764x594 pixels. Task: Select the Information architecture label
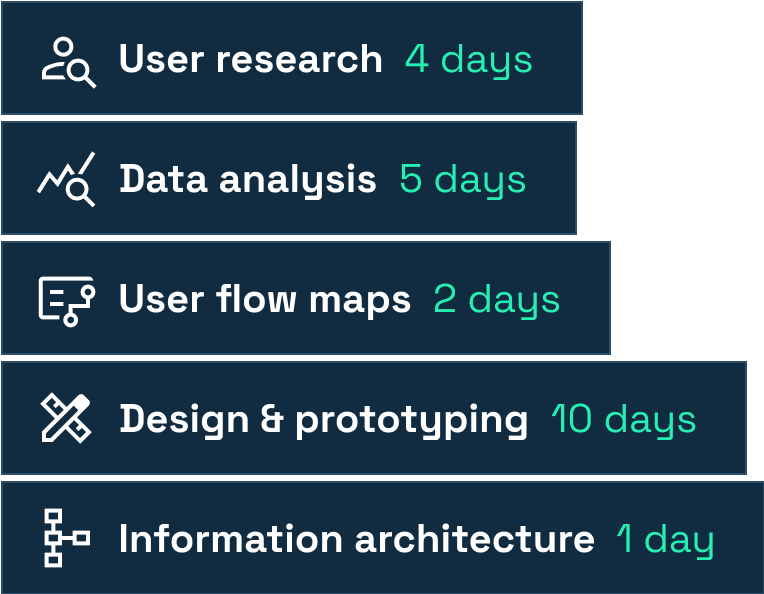[x=356, y=539]
